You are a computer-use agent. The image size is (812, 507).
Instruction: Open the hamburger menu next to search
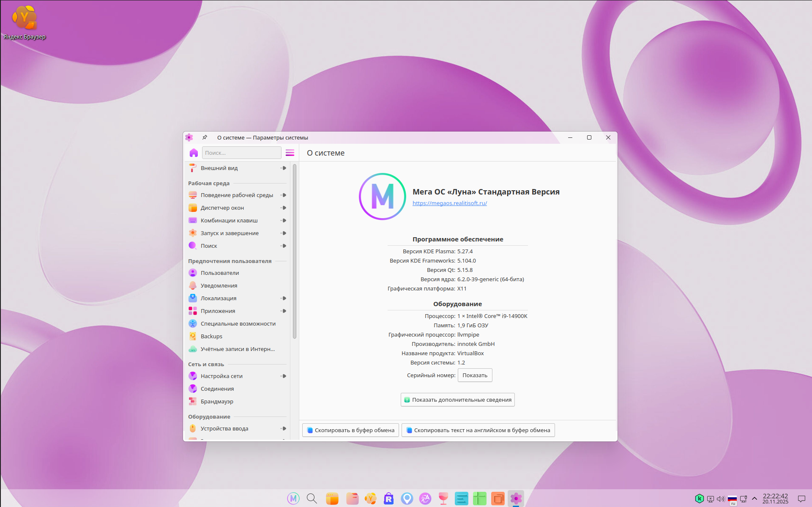click(x=290, y=153)
